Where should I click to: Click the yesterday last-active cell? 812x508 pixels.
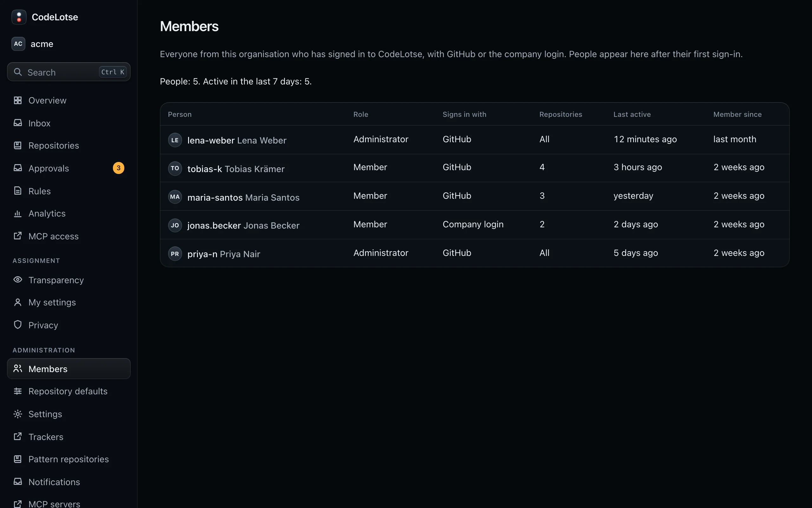coord(633,196)
